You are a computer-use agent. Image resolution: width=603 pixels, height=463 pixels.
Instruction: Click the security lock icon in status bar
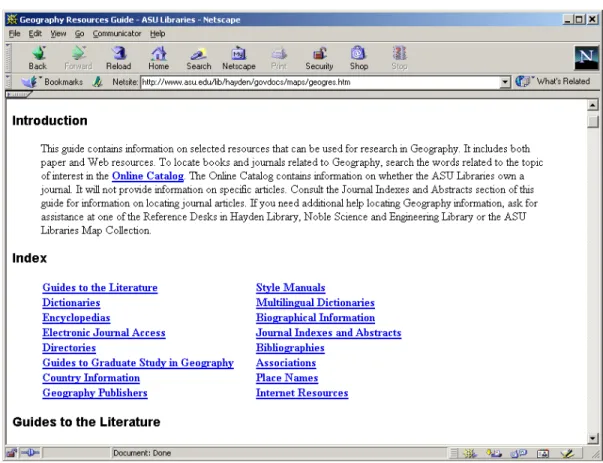click(x=11, y=453)
